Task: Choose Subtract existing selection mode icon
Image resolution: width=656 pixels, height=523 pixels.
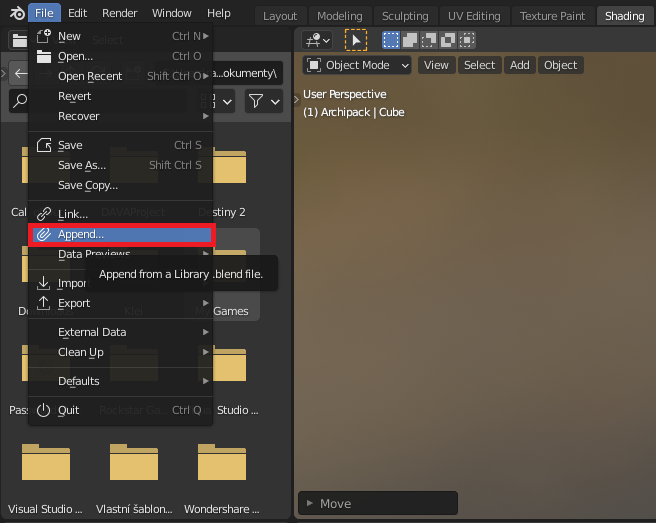Action: tap(429, 40)
